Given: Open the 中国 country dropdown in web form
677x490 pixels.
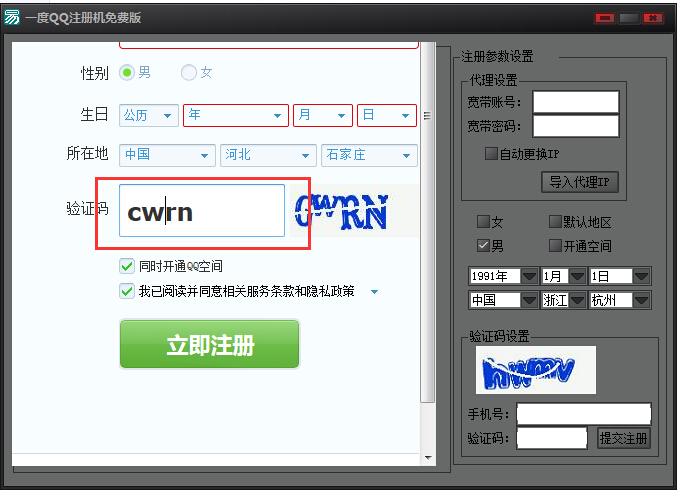Looking at the screenshot, I should point(167,155).
